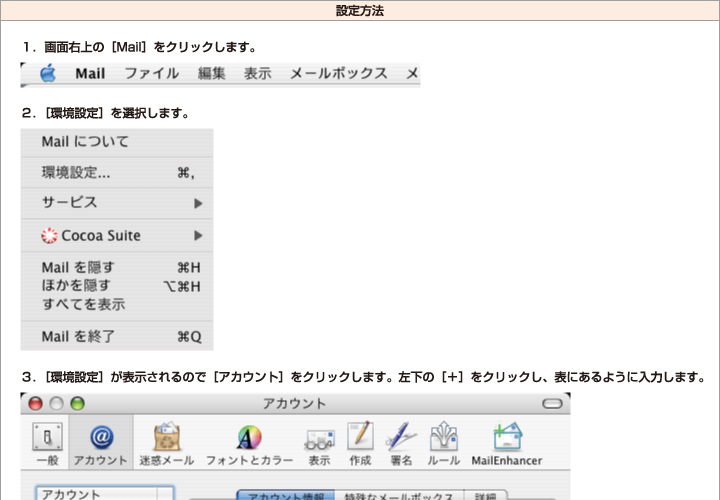Open the 表示 menu in menu bar

258,73
